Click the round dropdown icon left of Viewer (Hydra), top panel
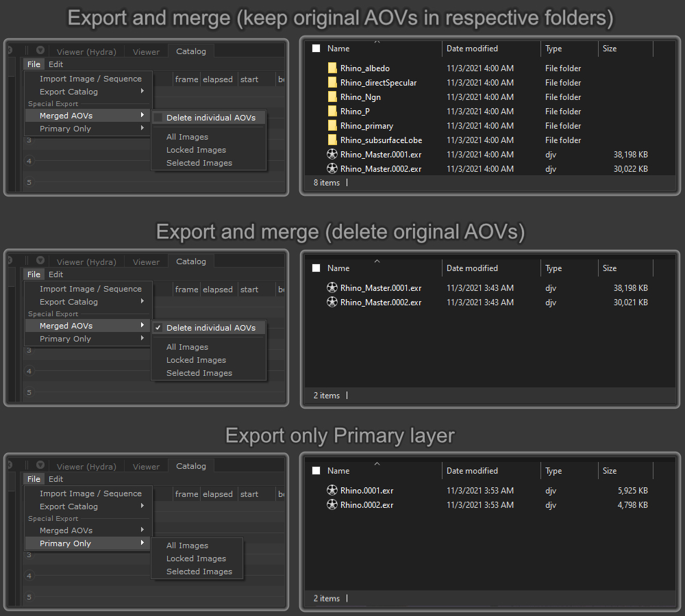Viewport: 685px width, 616px height. 40,50
